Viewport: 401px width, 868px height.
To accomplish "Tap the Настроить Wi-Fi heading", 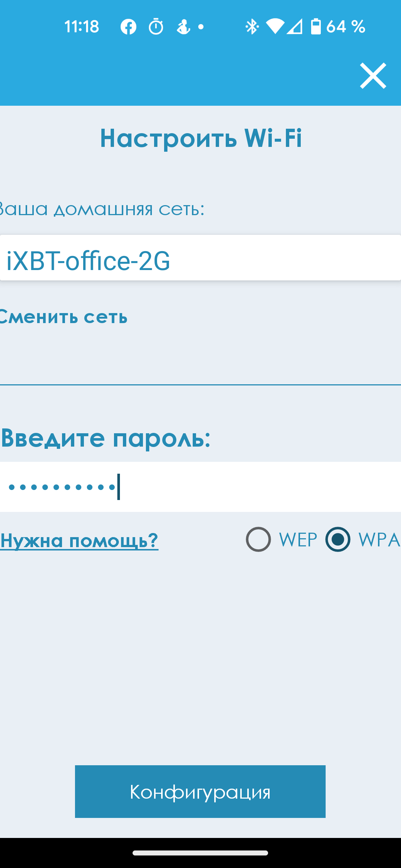I will 201,138.
